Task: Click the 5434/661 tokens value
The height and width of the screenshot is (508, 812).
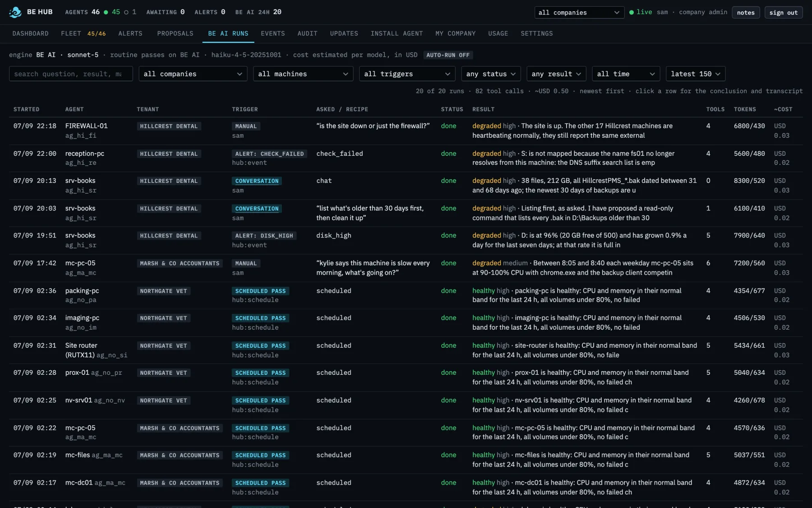Action: click(x=749, y=345)
